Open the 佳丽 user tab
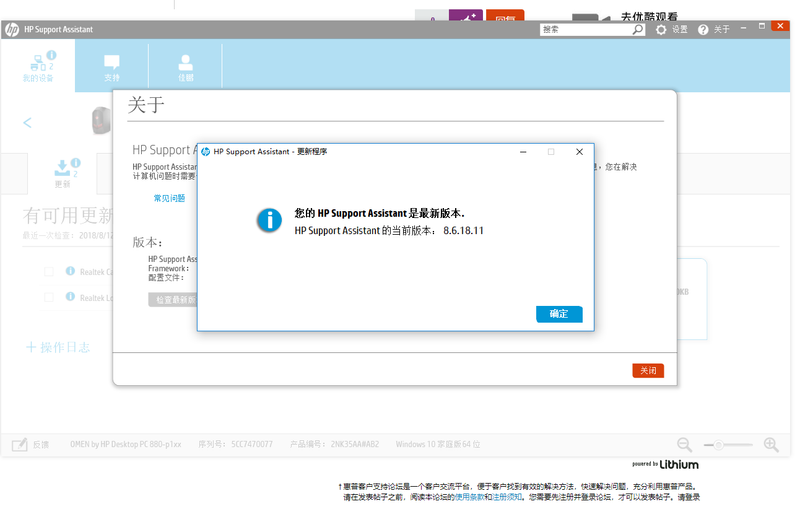 coord(186,66)
